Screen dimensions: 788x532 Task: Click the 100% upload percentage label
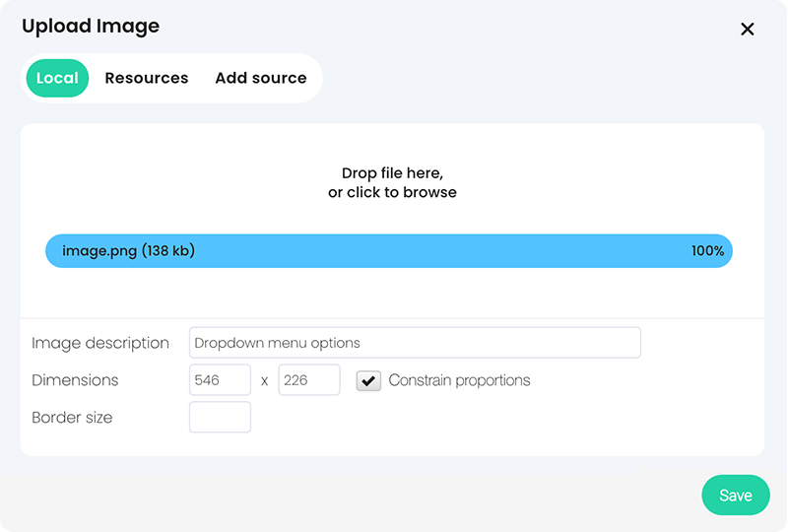click(x=707, y=251)
